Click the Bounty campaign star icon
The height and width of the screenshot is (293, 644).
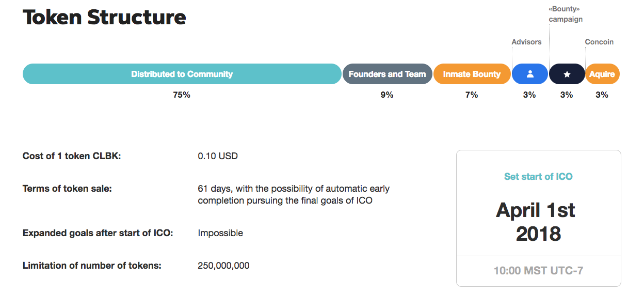[x=567, y=74]
